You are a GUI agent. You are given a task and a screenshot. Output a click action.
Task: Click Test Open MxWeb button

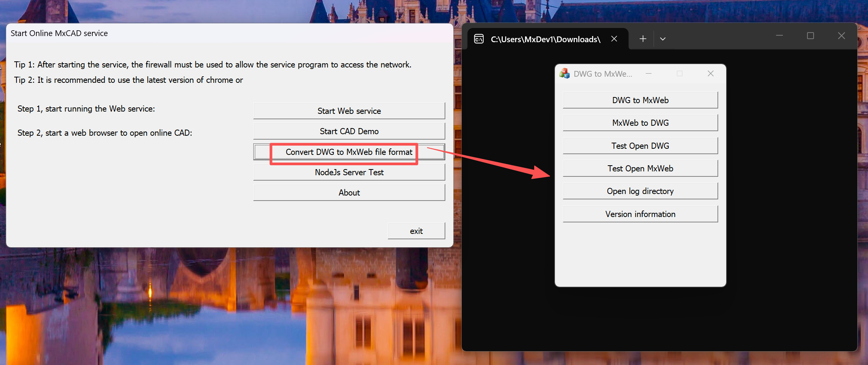(640, 168)
